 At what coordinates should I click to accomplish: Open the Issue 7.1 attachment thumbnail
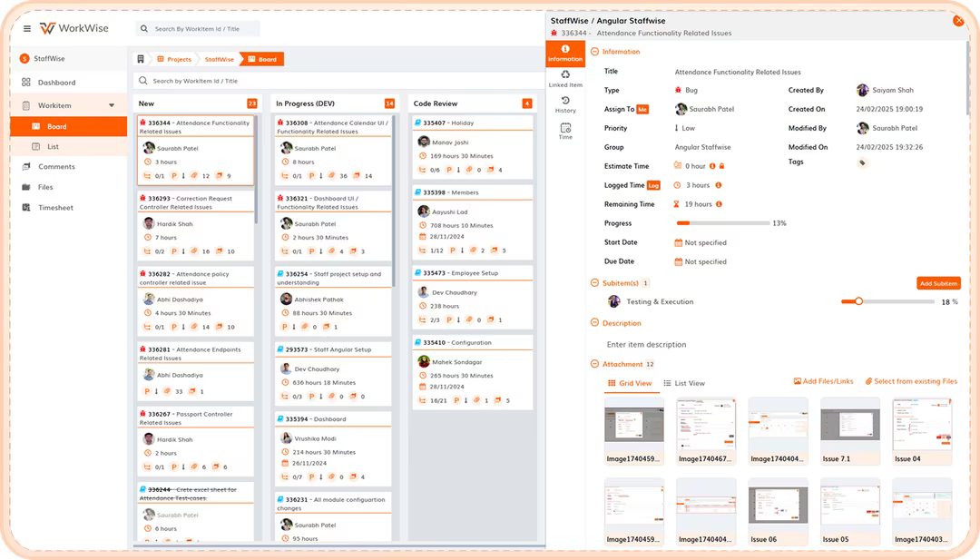[850, 431]
